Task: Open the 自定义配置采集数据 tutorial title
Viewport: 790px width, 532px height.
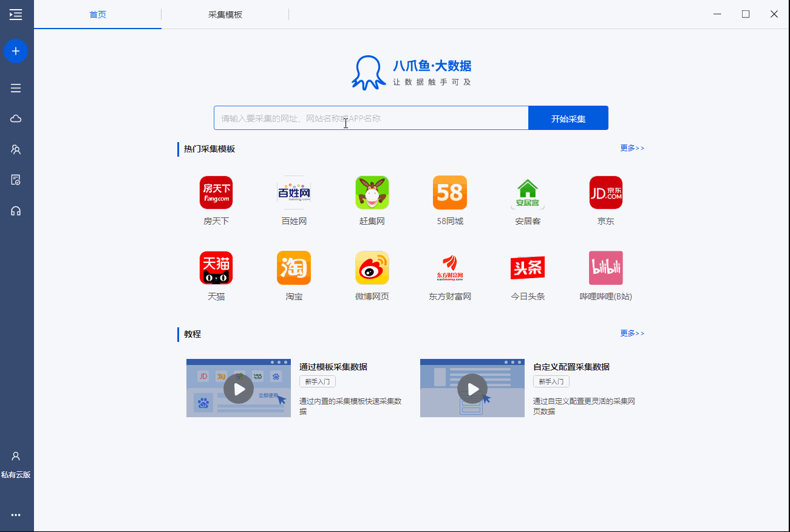Action: (571, 367)
